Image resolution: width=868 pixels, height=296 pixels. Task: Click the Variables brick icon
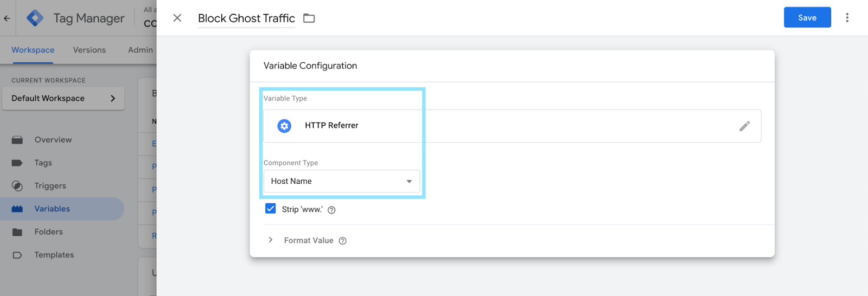17,209
